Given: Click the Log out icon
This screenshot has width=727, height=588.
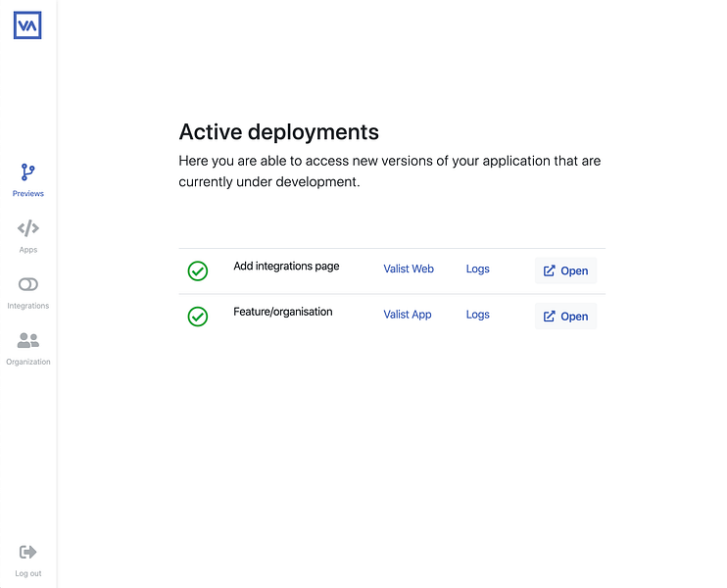Looking at the screenshot, I should coord(27,552).
